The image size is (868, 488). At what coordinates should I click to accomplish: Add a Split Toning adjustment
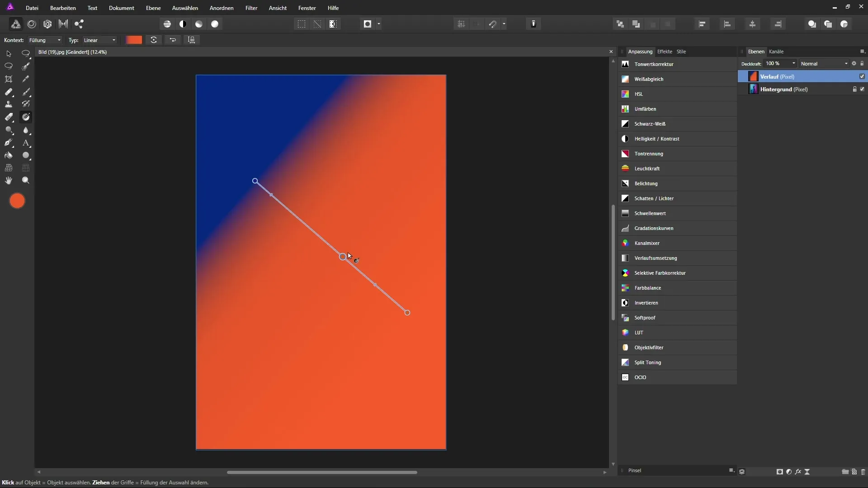point(677,362)
